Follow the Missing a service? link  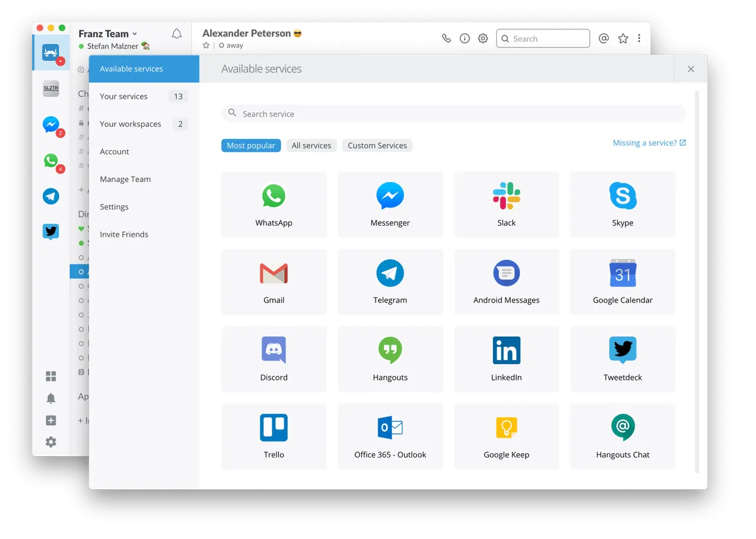649,143
